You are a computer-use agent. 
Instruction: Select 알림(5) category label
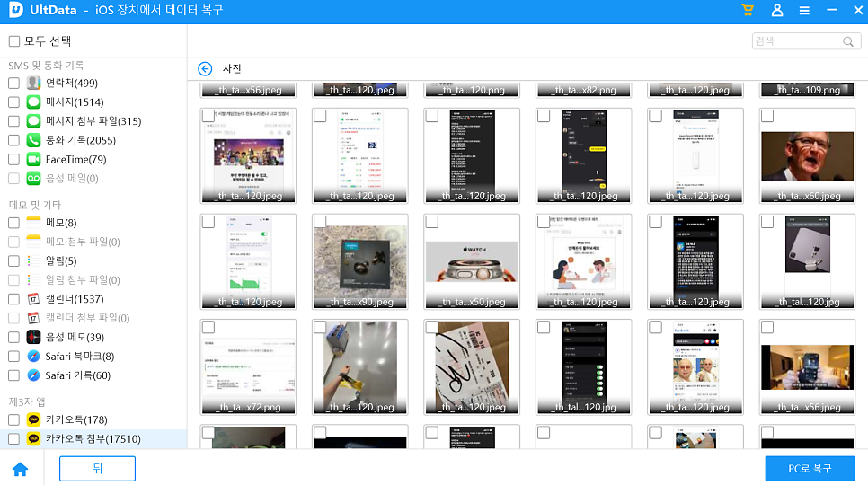point(61,260)
